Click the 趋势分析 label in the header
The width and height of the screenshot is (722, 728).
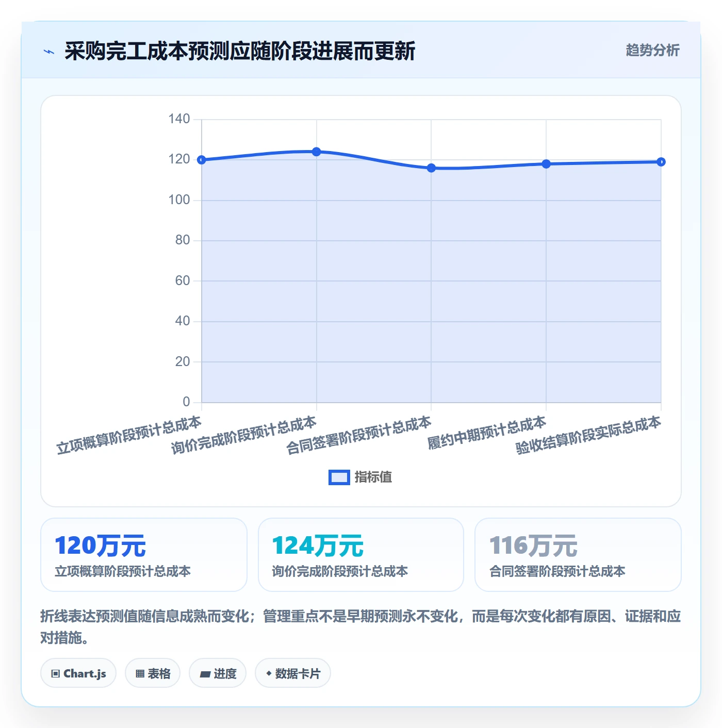coord(652,50)
